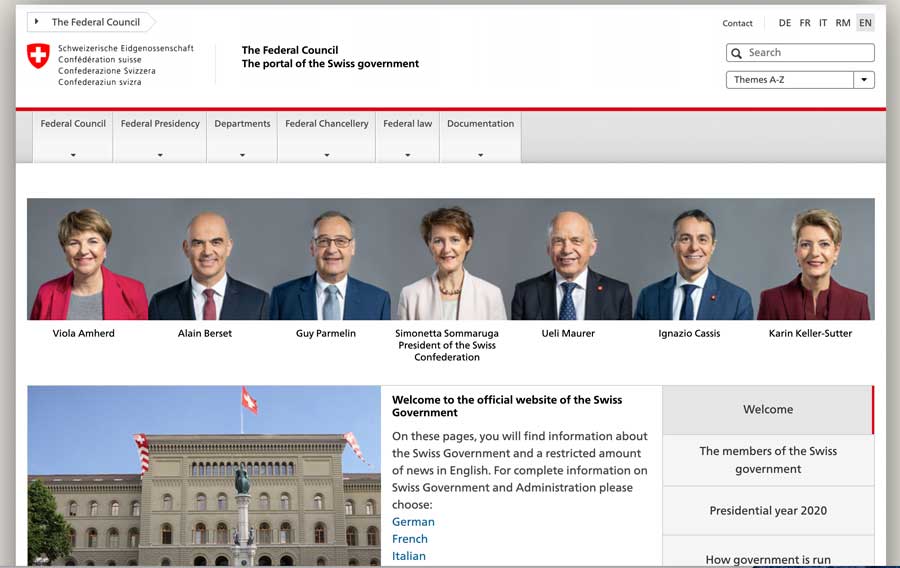This screenshot has width=900, height=568.
Task: Select the EN language option
Action: click(865, 23)
